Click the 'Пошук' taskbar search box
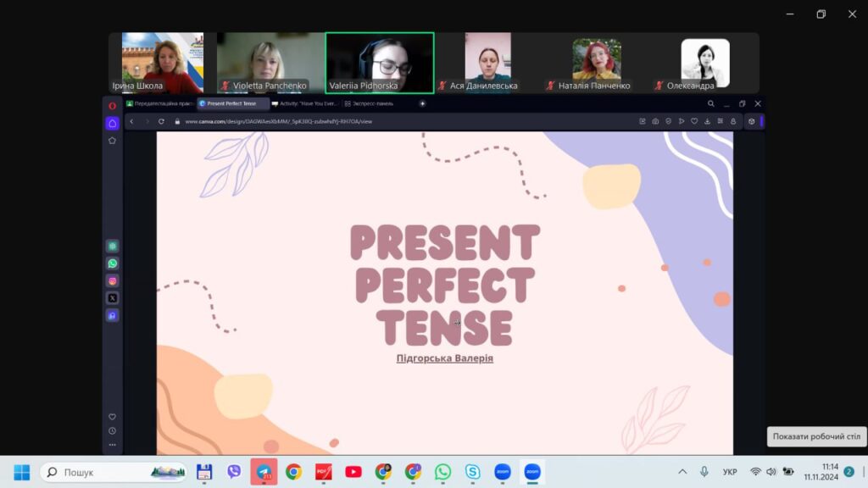Screen dimensions: 868x488 click(114, 472)
